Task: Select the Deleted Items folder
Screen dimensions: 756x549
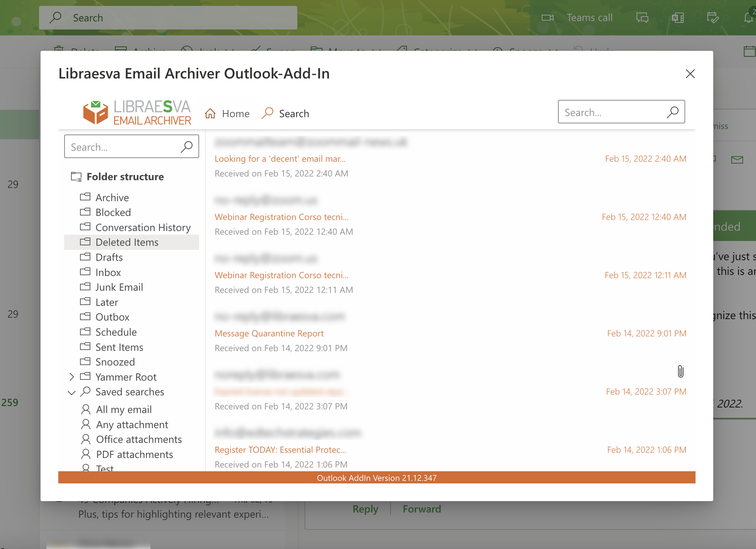Action: click(x=127, y=242)
